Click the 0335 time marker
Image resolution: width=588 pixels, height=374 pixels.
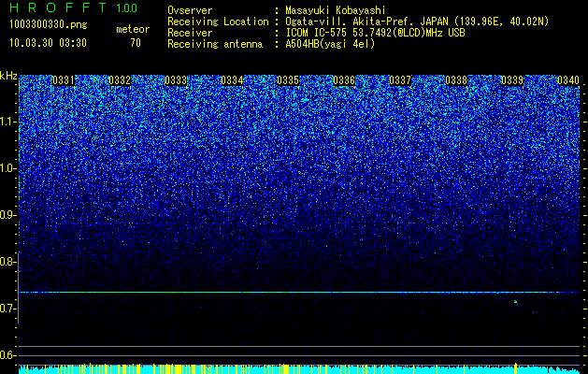(x=288, y=80)
